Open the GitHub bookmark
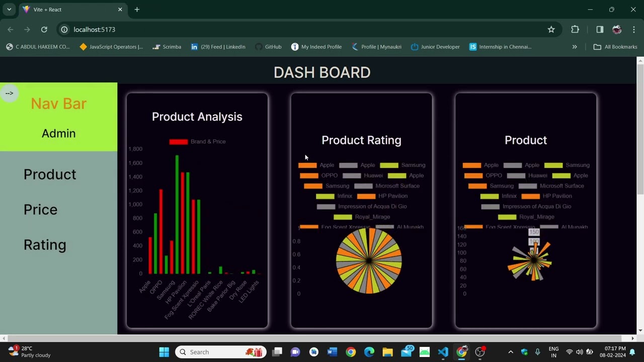This screenshot has width=644, height=362. click(x=268, y=47)
